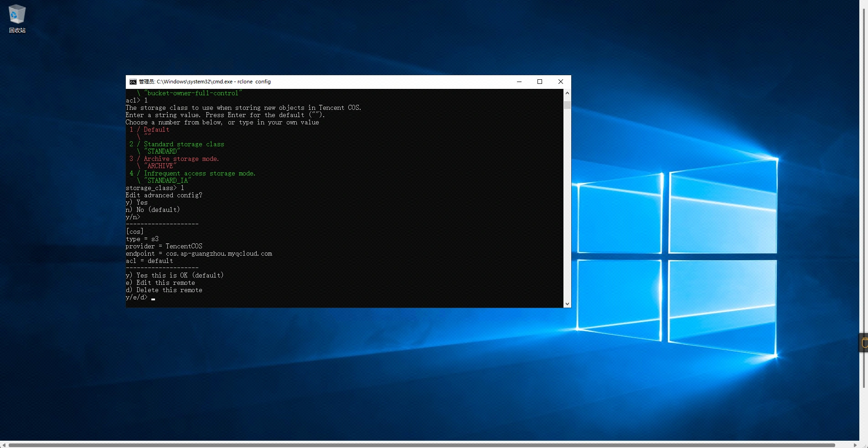Click the 'Infrequent access storage mode.' line
This screenshot has height=448, width=868.
(x=192, y=173)
